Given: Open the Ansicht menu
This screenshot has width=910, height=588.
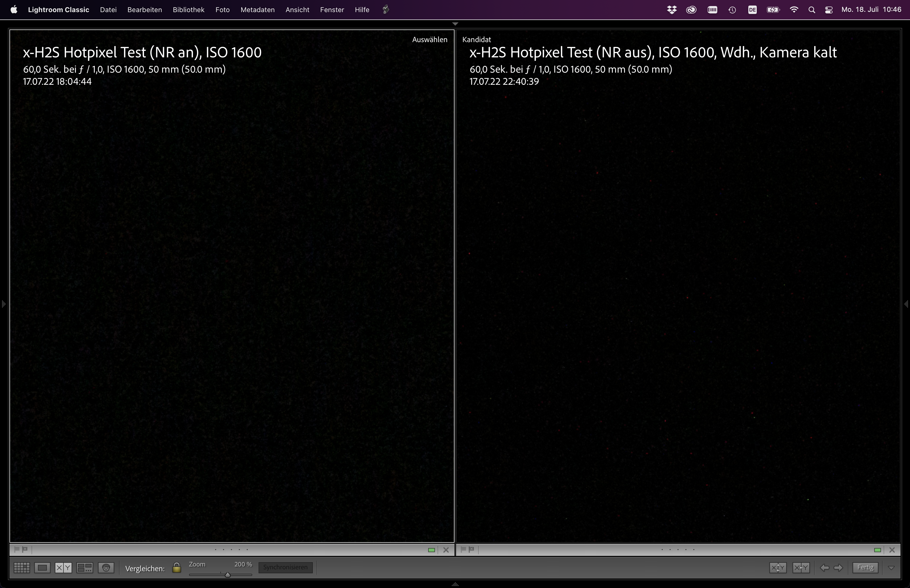Looking at the screenshot, I should [298, 9].
